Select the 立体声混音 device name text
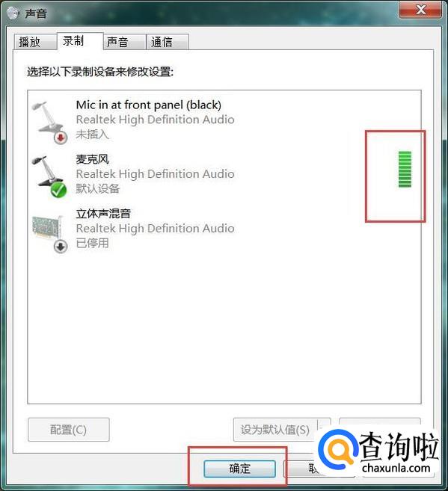This screenshot has height=491, width=448. point(103,214)
